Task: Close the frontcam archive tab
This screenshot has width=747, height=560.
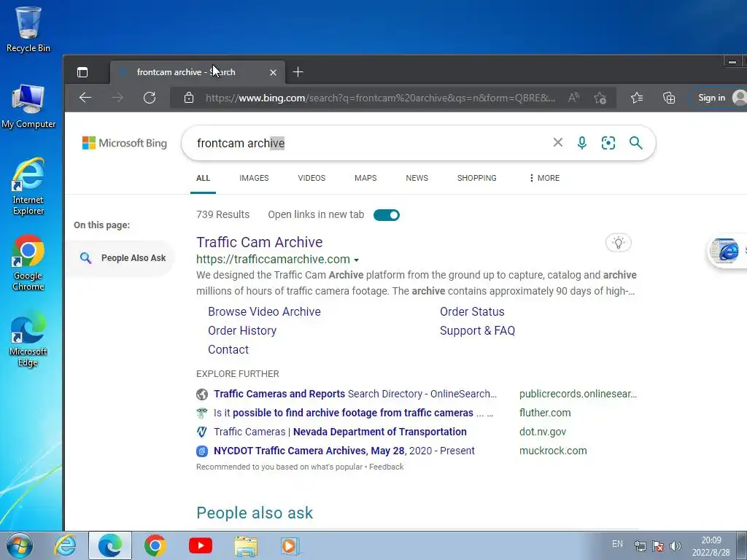Action: coord(273,72)
